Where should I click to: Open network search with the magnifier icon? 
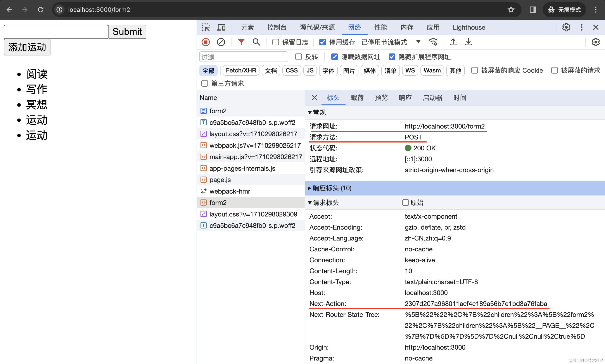pyautogui.click(x=256, y=42)
